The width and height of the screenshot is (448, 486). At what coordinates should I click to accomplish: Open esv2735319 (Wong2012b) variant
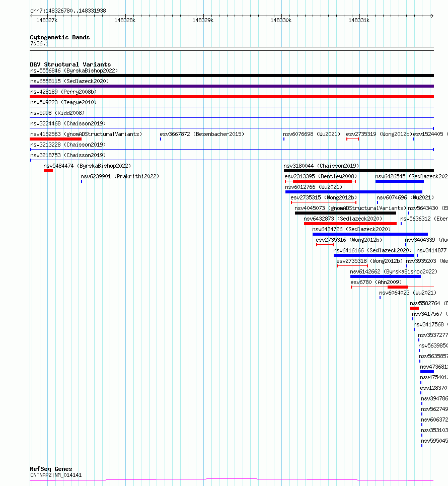[x=379, y=134]
